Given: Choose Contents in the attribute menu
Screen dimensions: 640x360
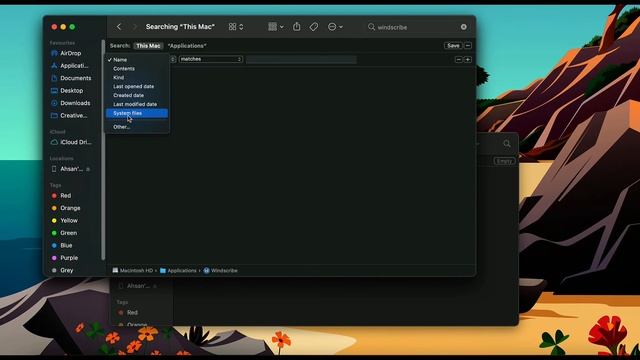Looking at the screenshot, I should (137, 69).
